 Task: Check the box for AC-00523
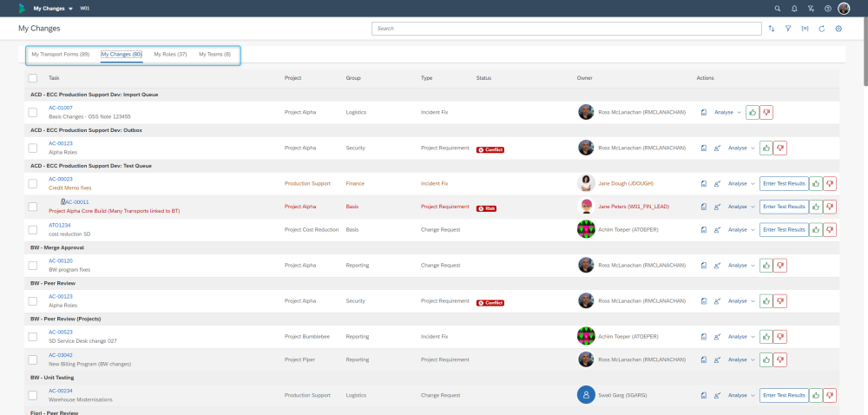(33, 336)
